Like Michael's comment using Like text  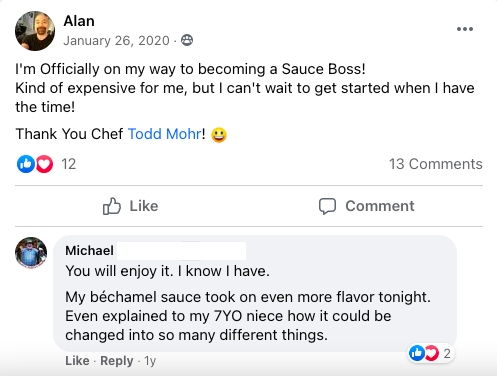point(77,361)
